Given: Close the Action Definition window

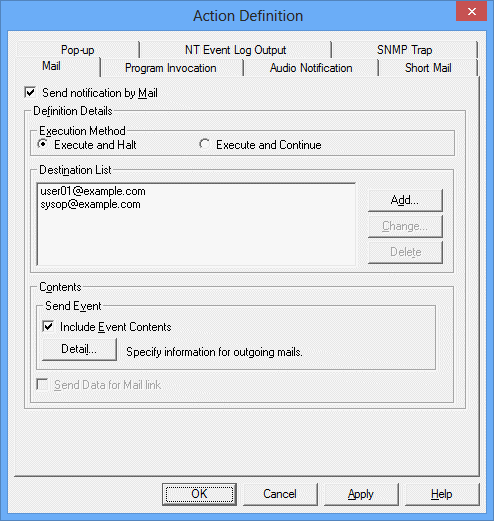Looking at the screenshot, I should click(472, 12).
